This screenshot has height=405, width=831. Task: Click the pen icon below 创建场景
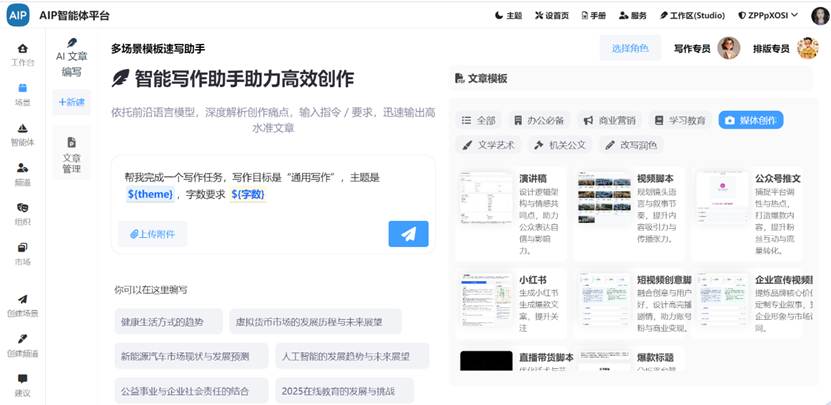point(22,339)
